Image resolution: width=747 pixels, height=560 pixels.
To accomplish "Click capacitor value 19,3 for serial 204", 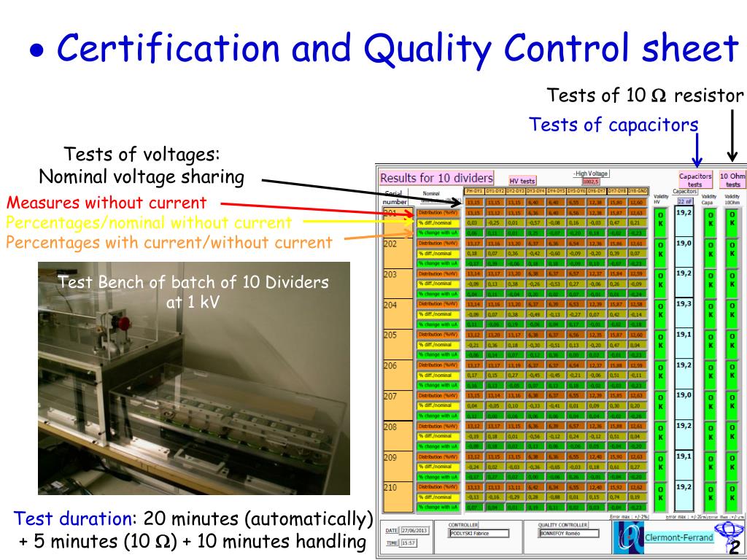I will tap(684, 314).
